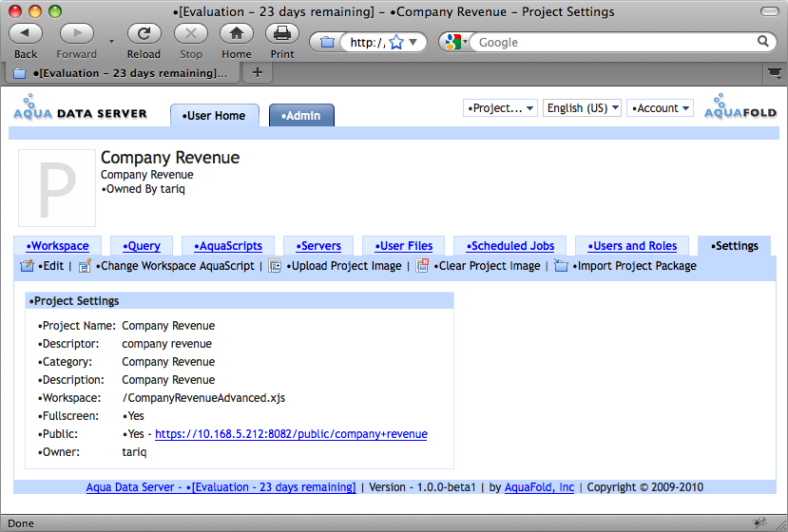This screenshot has height=532, width=788.
Task: Select the Settings tab
Action: [x=734, y=246]
